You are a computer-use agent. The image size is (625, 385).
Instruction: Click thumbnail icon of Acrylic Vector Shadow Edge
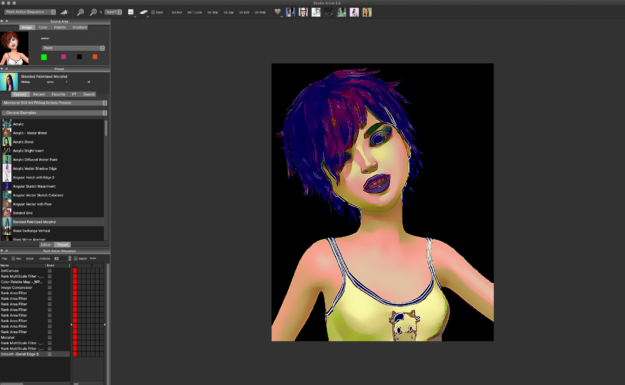pyautogui.click(x=7, y=169)
